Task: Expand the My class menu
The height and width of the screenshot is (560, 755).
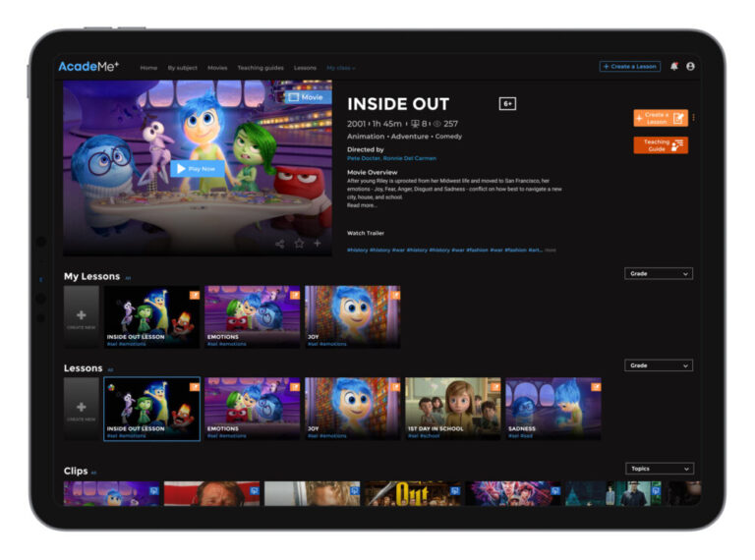Action: (341, 68)
